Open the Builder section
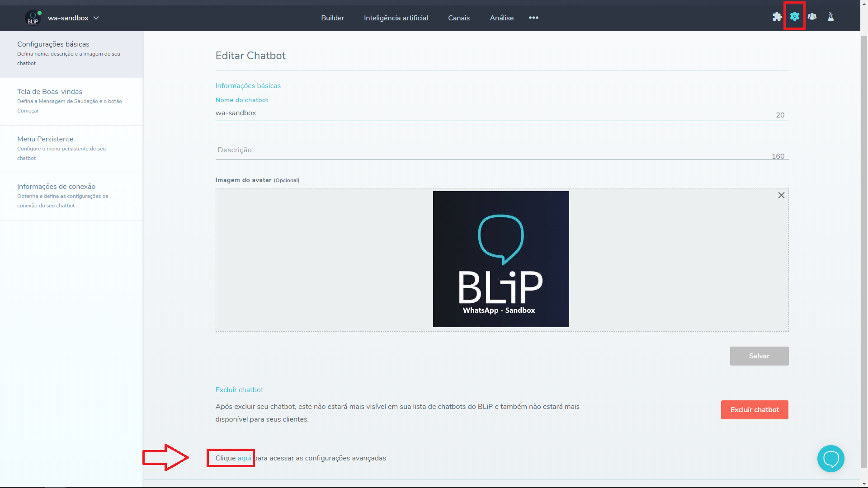Screen dimensions: 868x488 click(x=333, y=18)
